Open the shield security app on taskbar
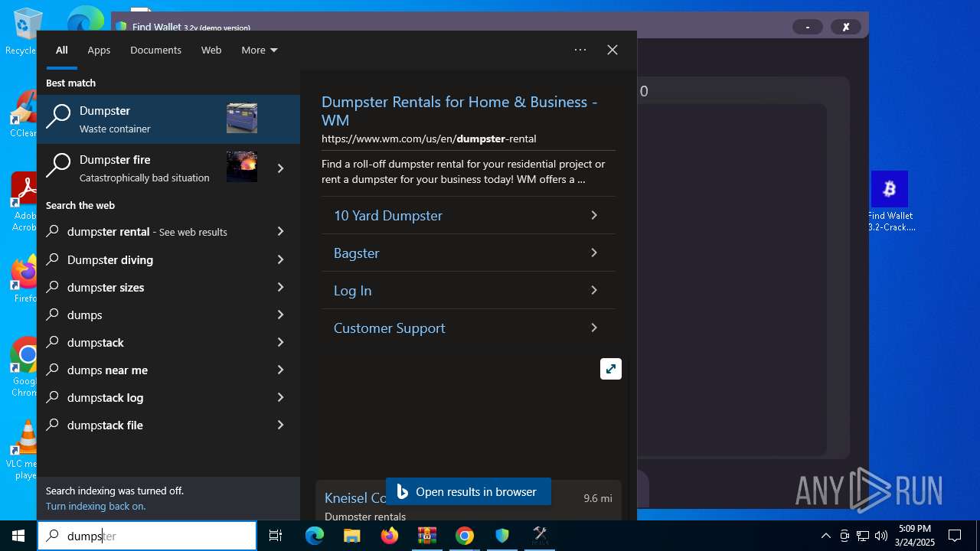The width and height of the screenshot is (980, 551). tap(502, 536)
